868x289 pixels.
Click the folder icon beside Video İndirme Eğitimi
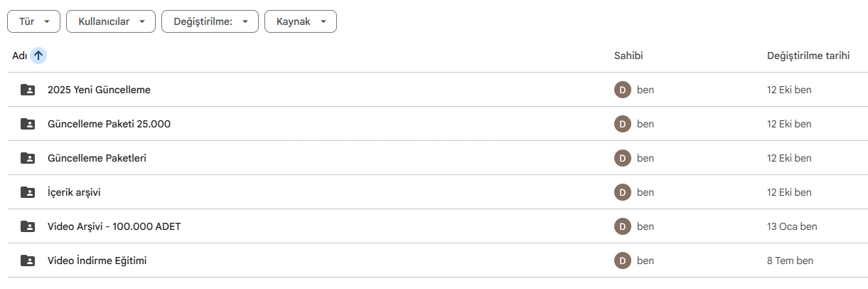click(x=28, y=261)
